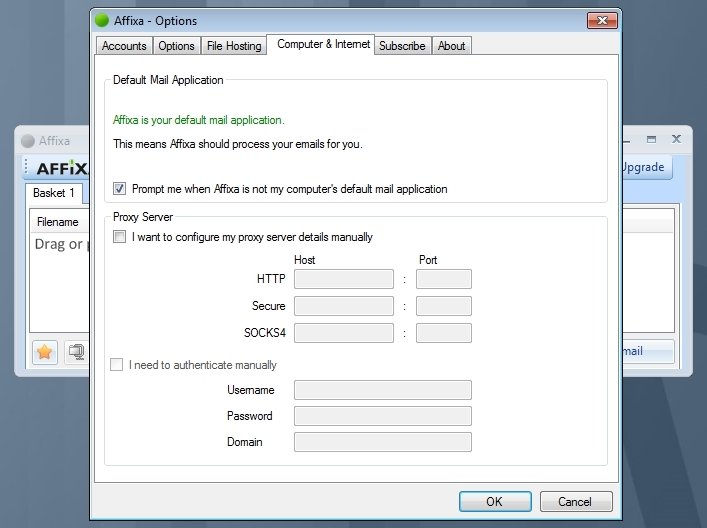Screen dimensions: 707x528
Task: Click the Default Mail Application group label
Action: click(168, 80)
